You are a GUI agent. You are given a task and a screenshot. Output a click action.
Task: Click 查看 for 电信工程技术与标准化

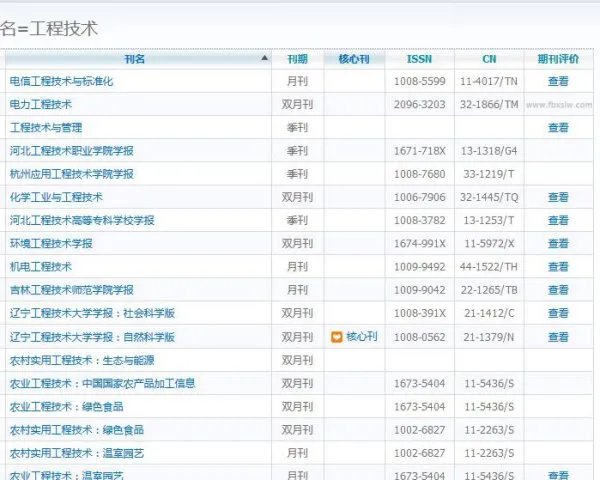pyautogui.click(x=558, y=81)
